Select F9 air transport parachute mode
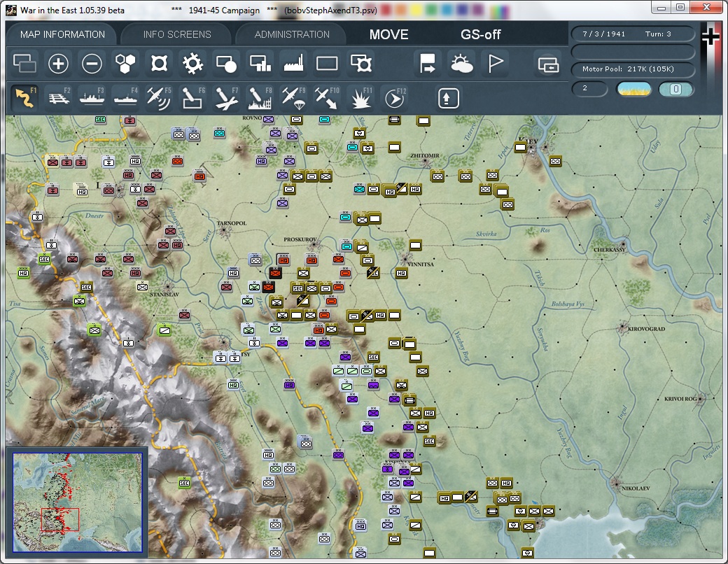 click(293, 97)
